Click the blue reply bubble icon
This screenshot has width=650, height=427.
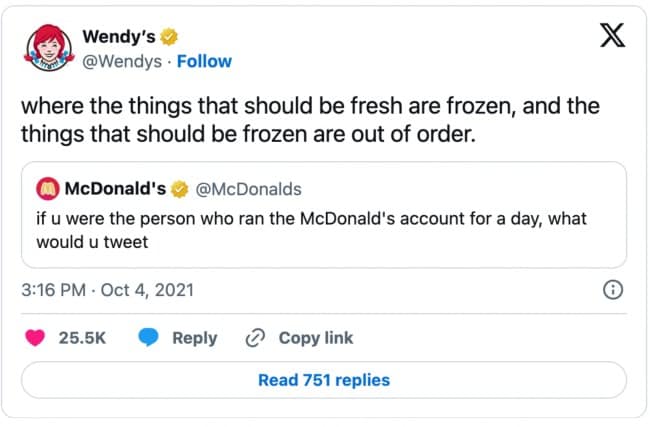pos(149,338)
